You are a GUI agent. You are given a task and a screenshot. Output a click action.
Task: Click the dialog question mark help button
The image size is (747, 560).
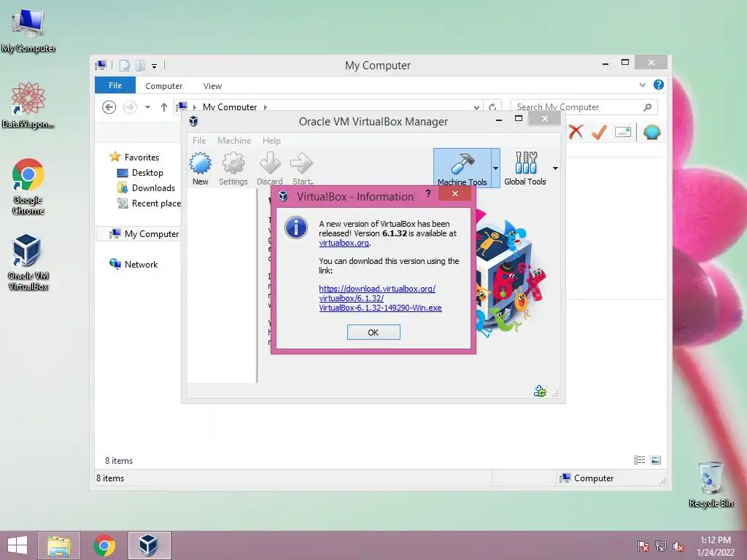[428, 193]
